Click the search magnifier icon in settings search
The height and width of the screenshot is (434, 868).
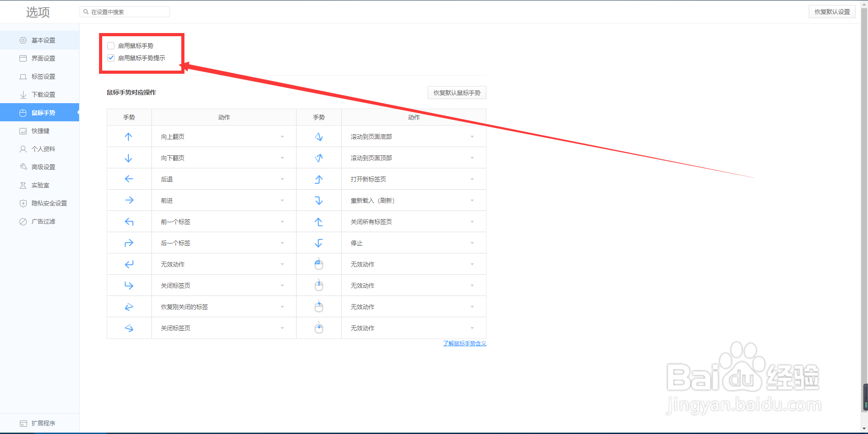(x=86, y=12)
